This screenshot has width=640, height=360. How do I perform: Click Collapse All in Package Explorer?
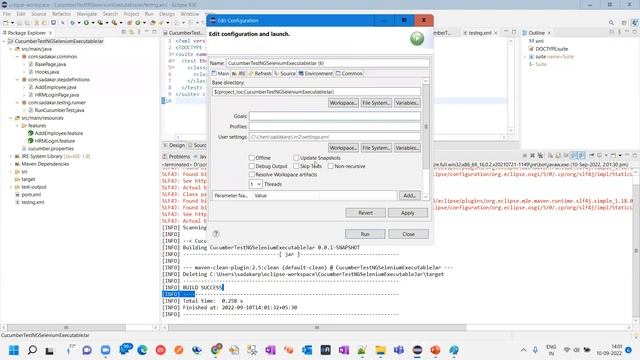click(x=124, y=32)
